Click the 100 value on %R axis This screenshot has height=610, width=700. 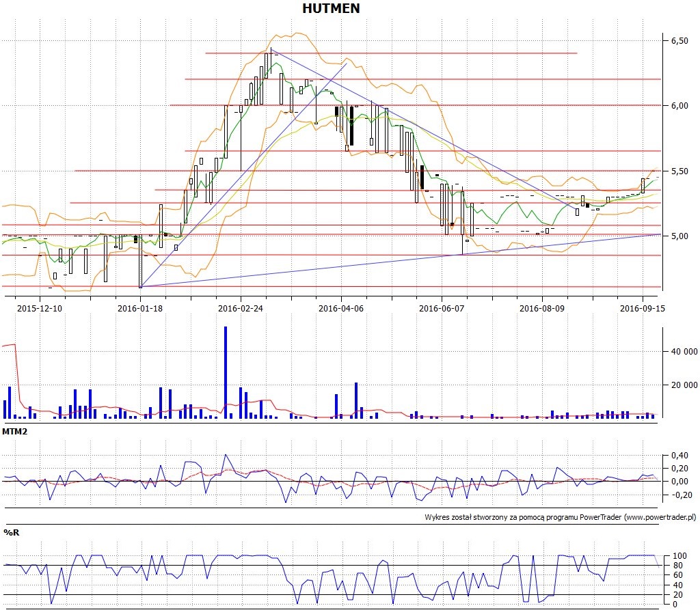[680, 556]
